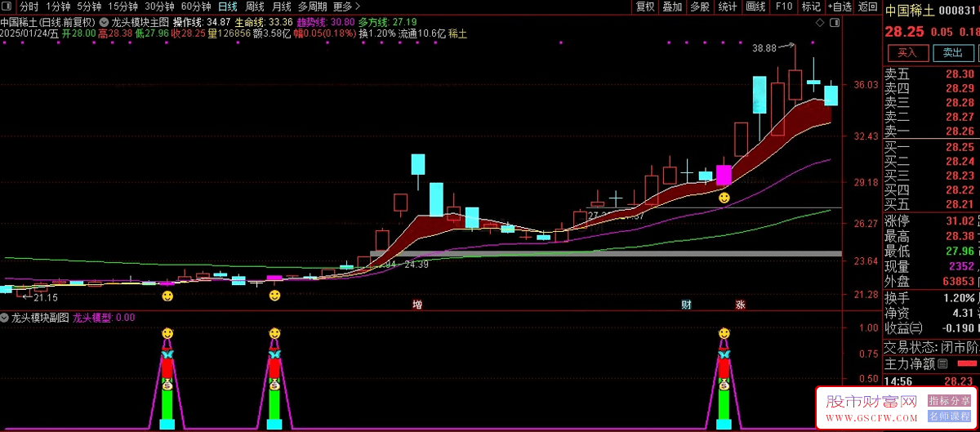Click the main chart smiley near 21.28 level leftmost
980x432 pixels.
[x=167, y=295]
